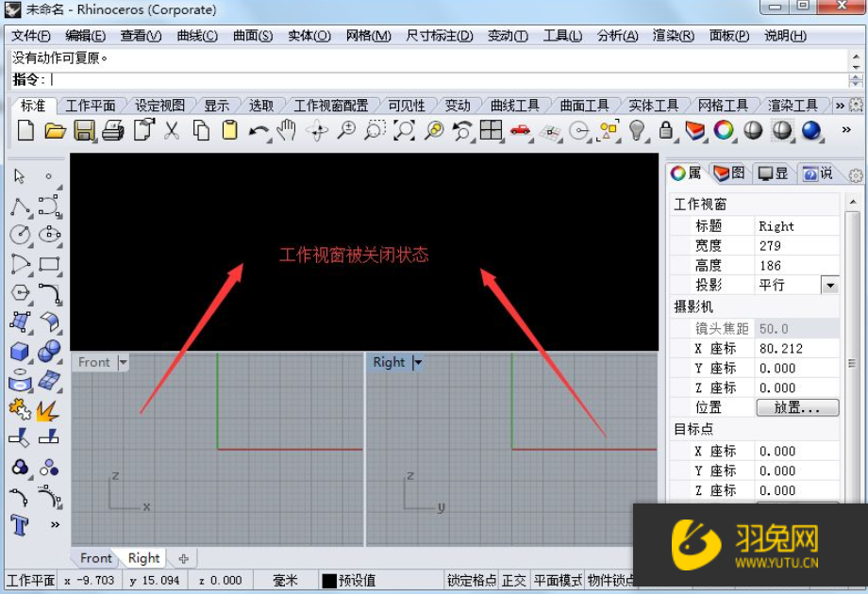The width and height of the screenshot is (868, 594).
Task: Save the model with the floppy disk icon
Action: tap(85, 131)
